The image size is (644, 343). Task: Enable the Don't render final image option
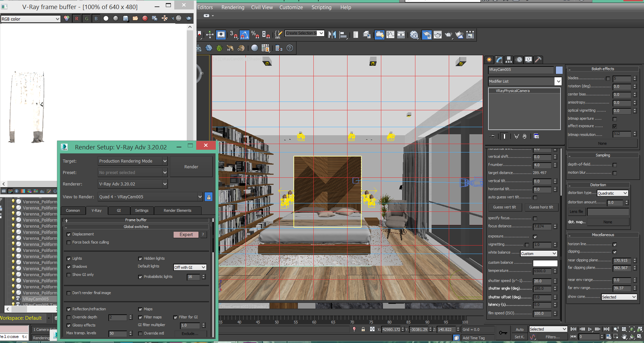coord(69,293)
